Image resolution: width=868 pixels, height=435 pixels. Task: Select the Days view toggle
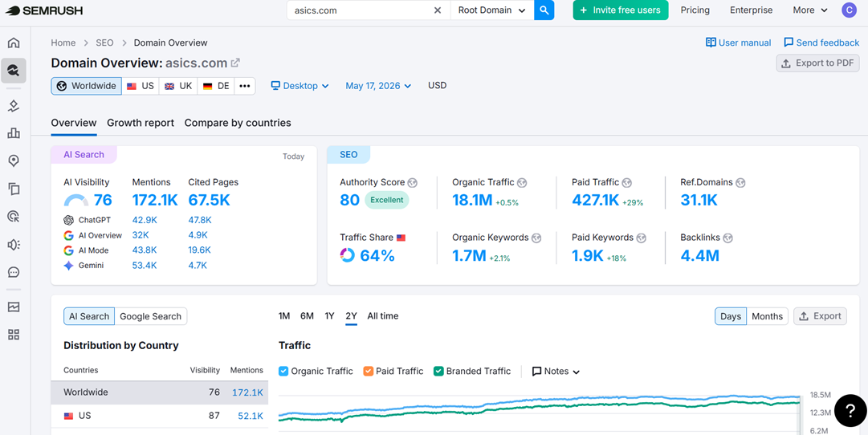[x=731, y=316]
